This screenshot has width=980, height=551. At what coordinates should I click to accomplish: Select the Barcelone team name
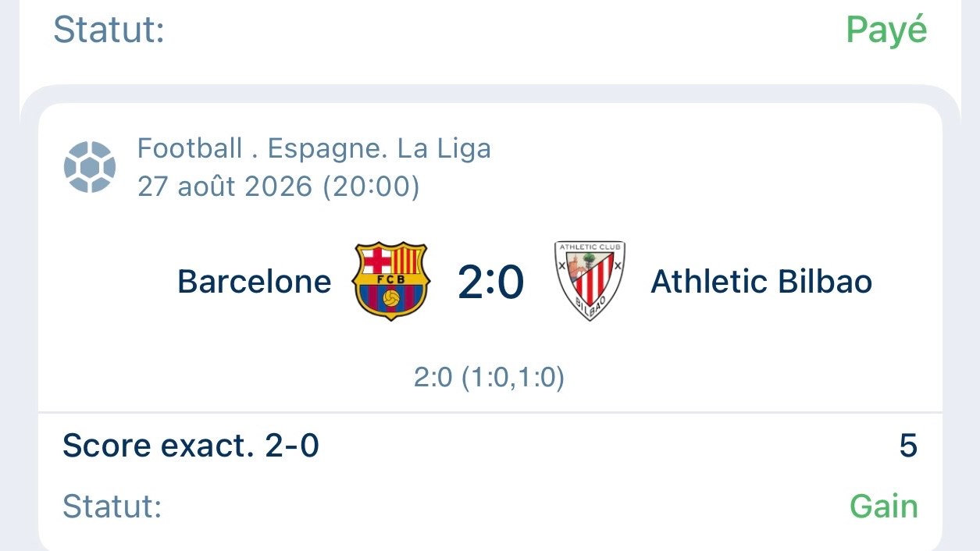click(x=255, y=282)
